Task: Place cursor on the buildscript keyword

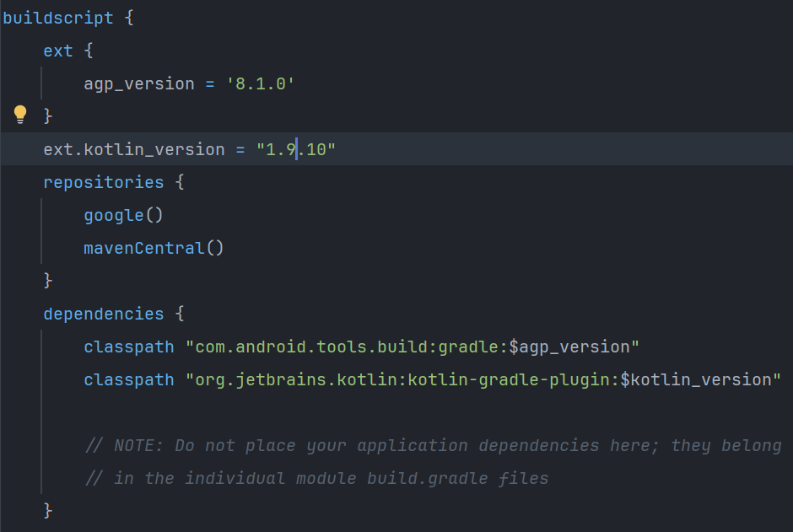Action: click(57, 18)
